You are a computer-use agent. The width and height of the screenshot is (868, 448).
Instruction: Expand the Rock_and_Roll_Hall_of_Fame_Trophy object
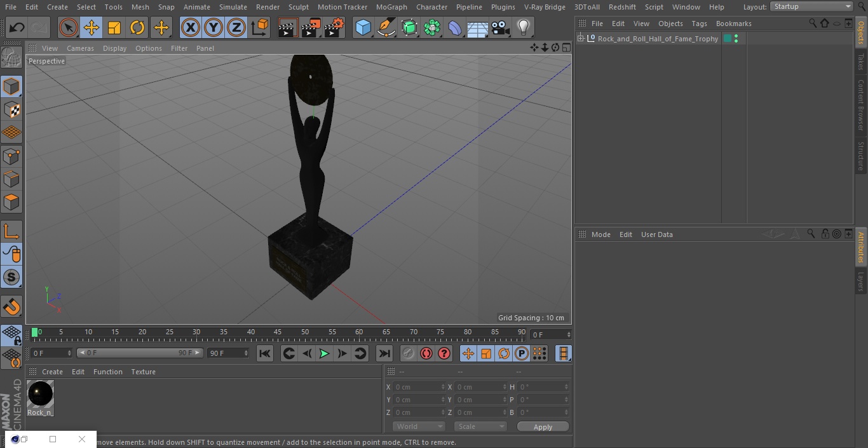click(580, 39)
